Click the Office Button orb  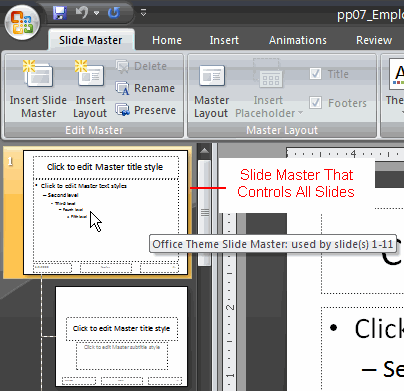coord(22,22)
